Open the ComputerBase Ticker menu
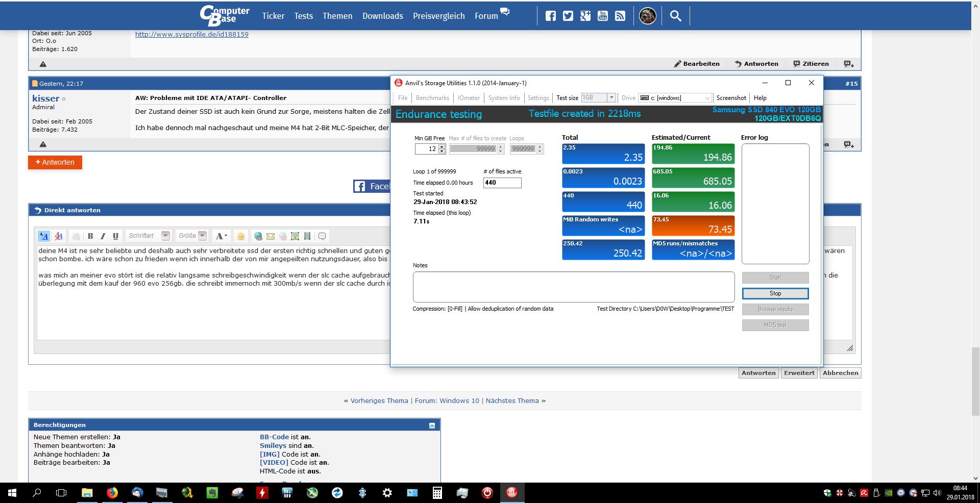This screenshot has width=980, height=503. pos(273,16)
